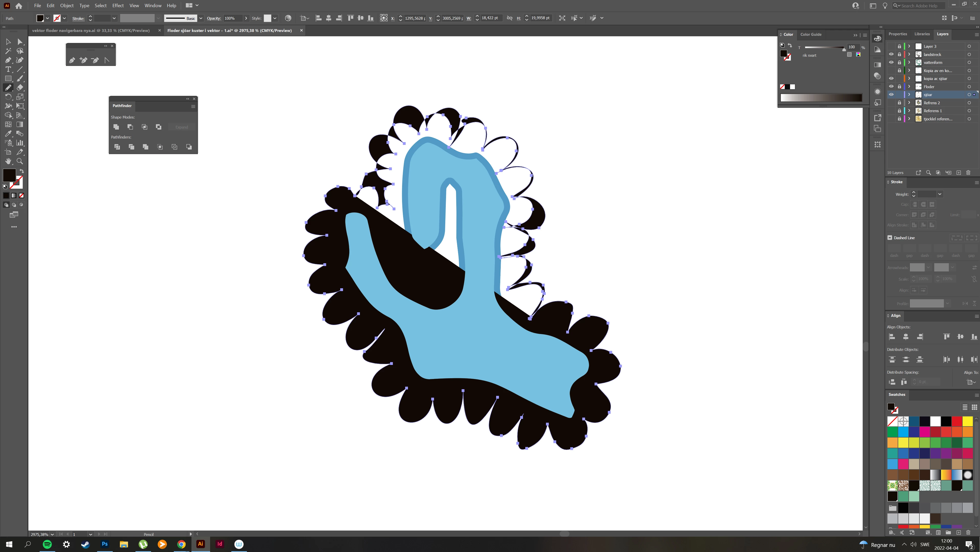980x552 pixels.
Task: Enable the Dashed Line checkbox
Action: (890, 238)
